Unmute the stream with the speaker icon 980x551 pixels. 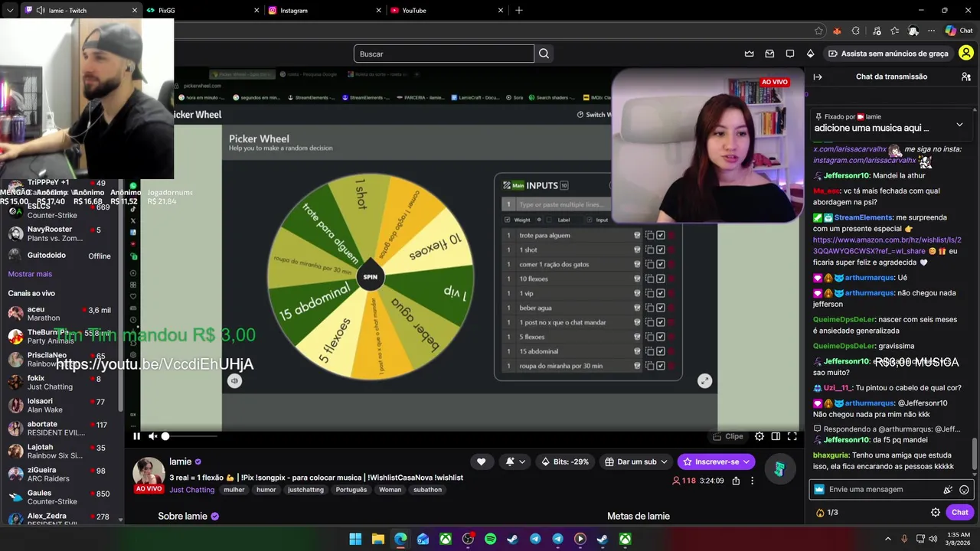(152, 436)
